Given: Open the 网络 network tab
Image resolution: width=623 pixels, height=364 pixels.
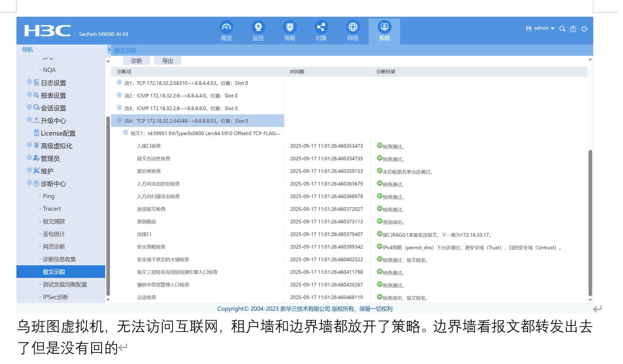Looking at the screenshot, I should click(x=353, y=31).
